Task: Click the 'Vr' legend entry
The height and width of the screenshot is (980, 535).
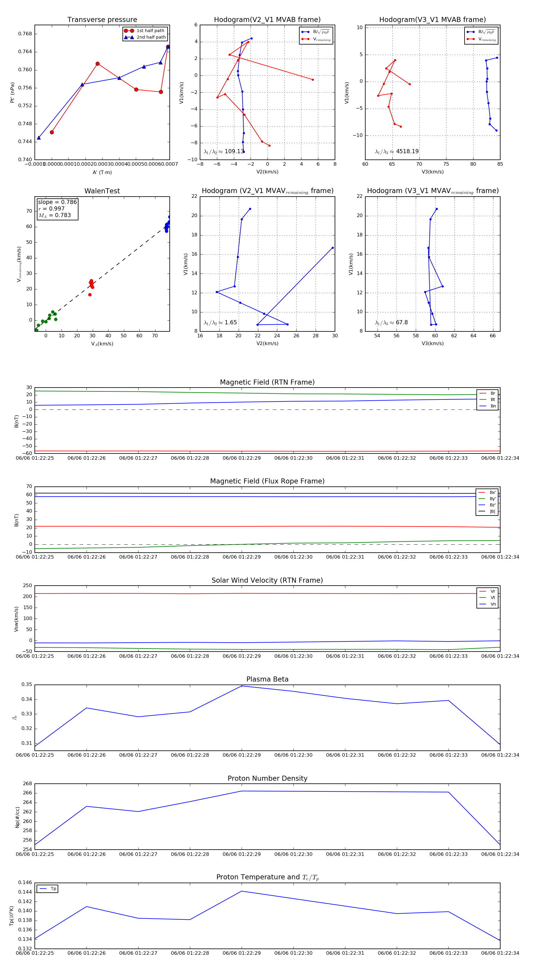Action: [x=487, y=591]
